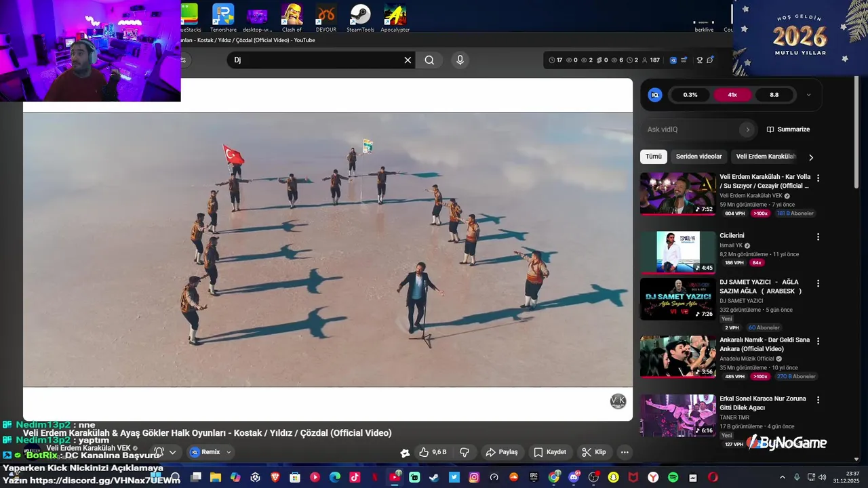This screenshot has height=488, width=868.
Task: Open Apocalypter desktop shortcut
Action: [x=395, y=18]
